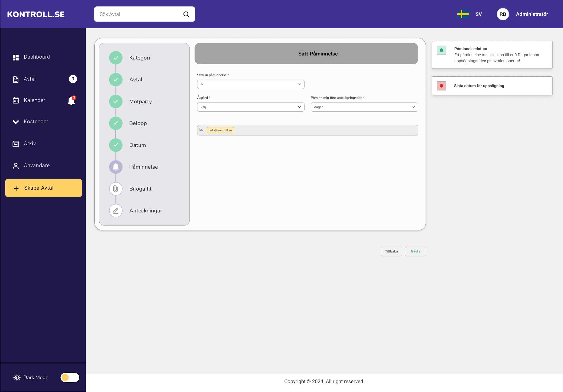Viewport: 563px width, 392px height.
Task: Click the Anteckningar pencil step icon
Action: click(116, 211)
